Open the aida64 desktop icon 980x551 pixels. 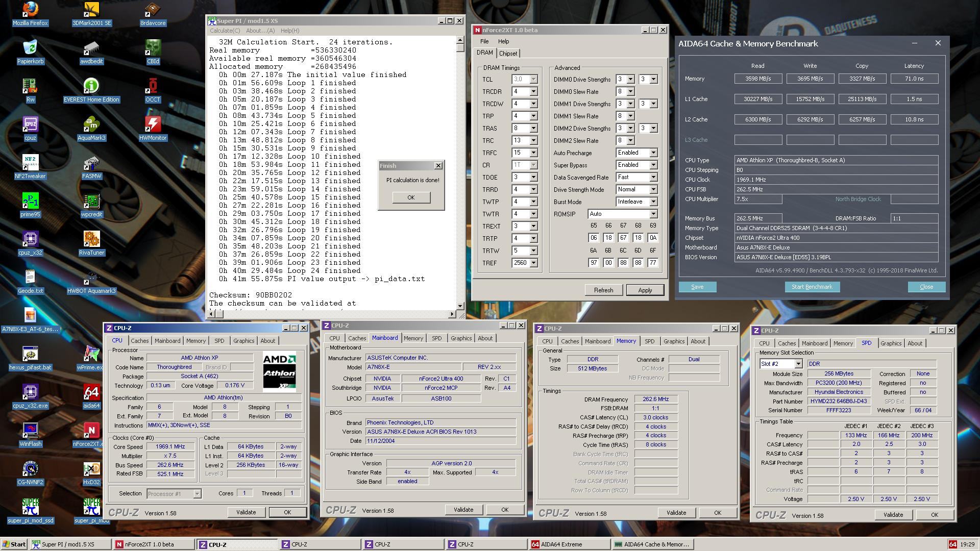pyautogui.click(x=91, y=396)
